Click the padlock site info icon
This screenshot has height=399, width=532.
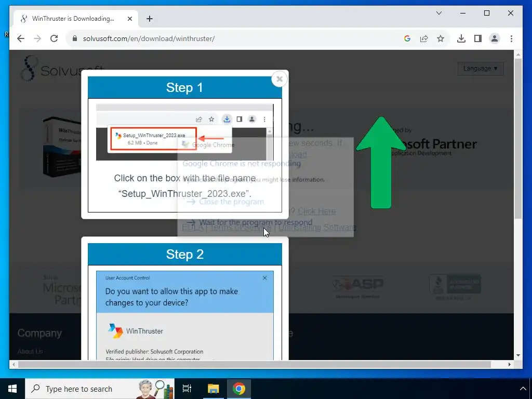(75, 38)
